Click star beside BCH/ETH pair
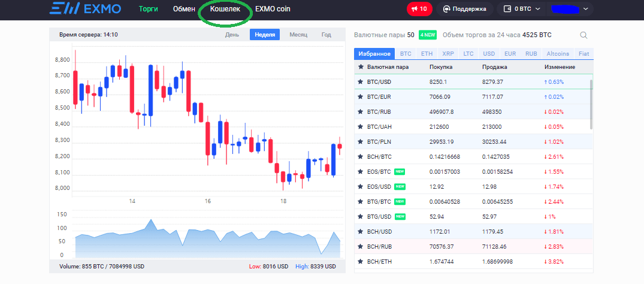 pyautogui.click(x=360, y=261)
